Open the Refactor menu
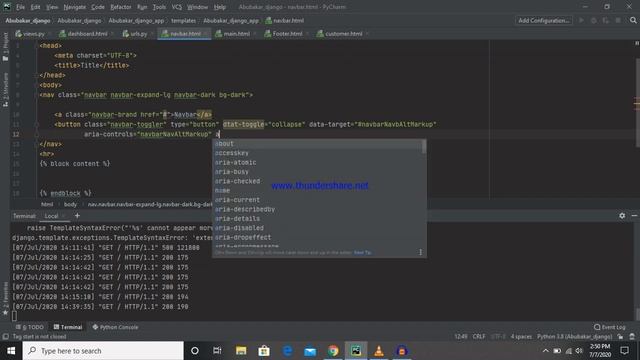Viewport: 640px width, 360px height. (x=121, y=7)
